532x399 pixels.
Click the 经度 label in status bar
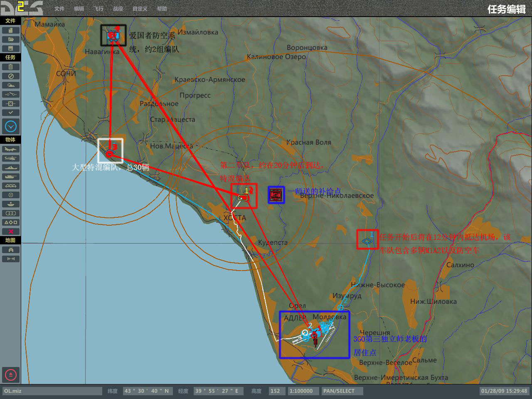183,391
